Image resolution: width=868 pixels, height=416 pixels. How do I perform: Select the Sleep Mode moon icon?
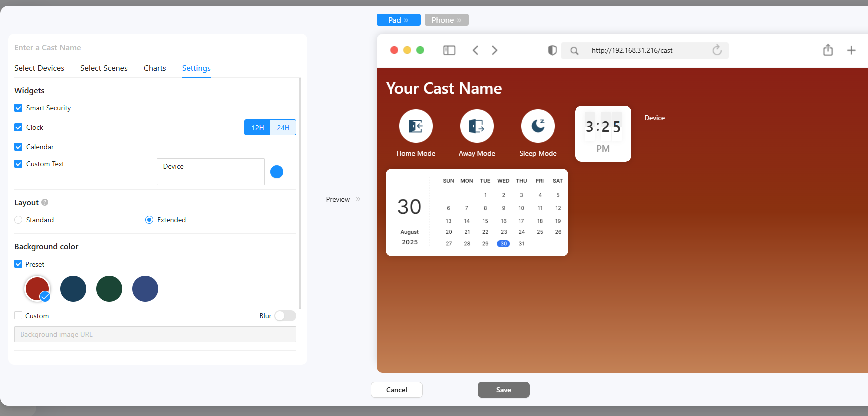pyautogui.click(x=538, y=126)
